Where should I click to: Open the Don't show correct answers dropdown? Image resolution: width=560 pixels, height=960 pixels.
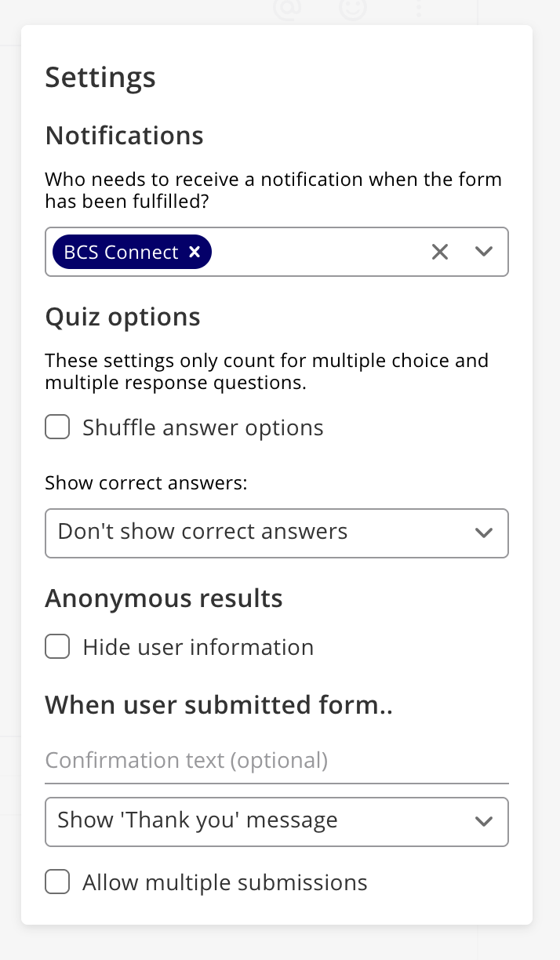pyautogui.click(x=277, y=533)
